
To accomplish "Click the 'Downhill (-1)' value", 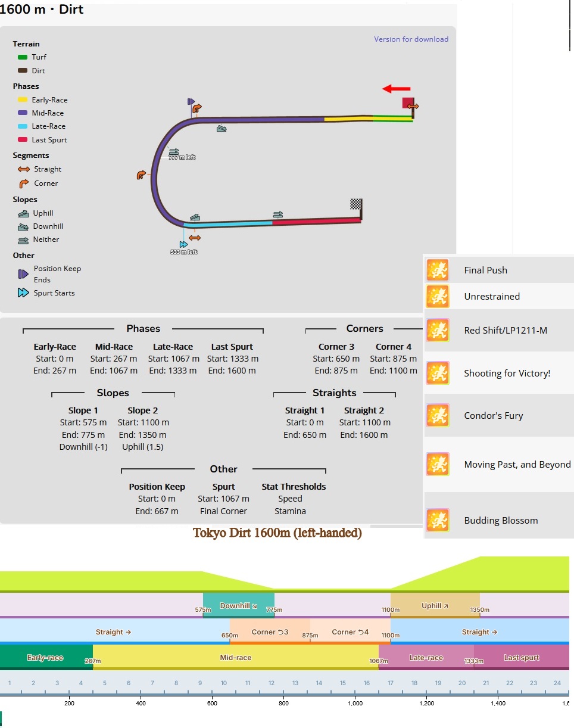I will click(x=83, y=446).
